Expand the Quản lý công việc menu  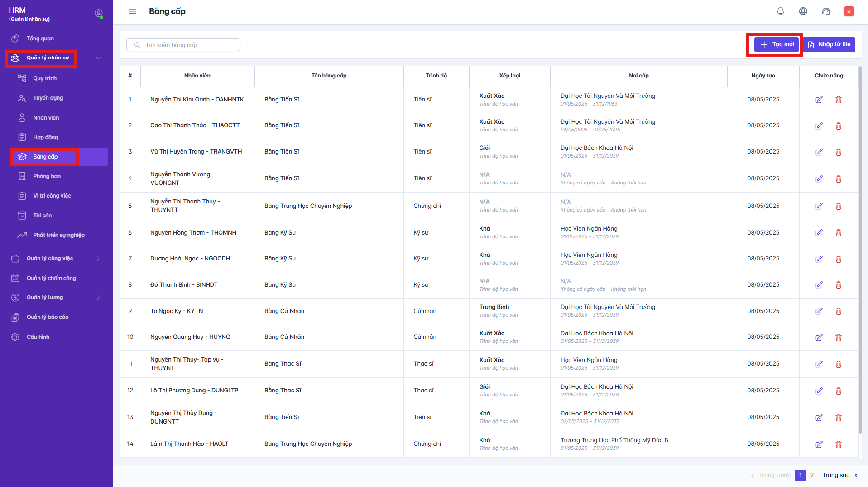click(x=98, y=259)
